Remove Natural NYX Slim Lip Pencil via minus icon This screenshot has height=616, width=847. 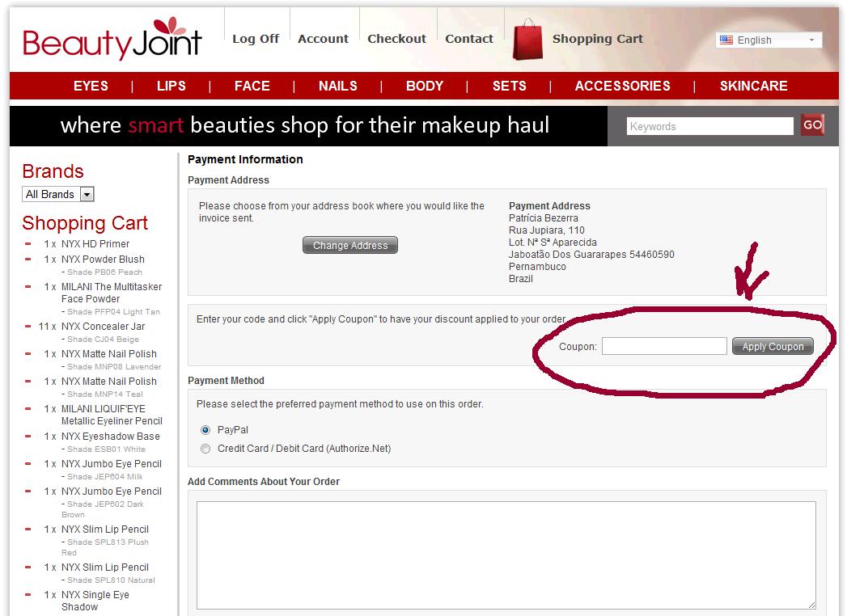[x=28, y=567]
